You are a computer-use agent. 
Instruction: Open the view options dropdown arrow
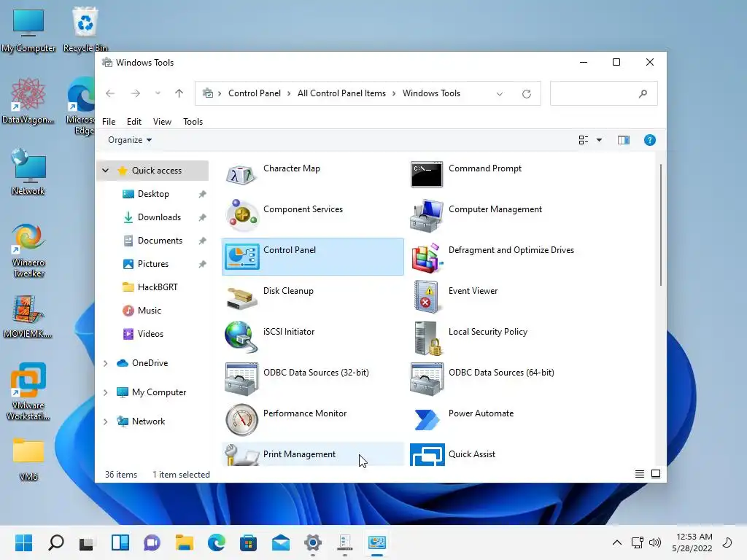coord(600,140)
